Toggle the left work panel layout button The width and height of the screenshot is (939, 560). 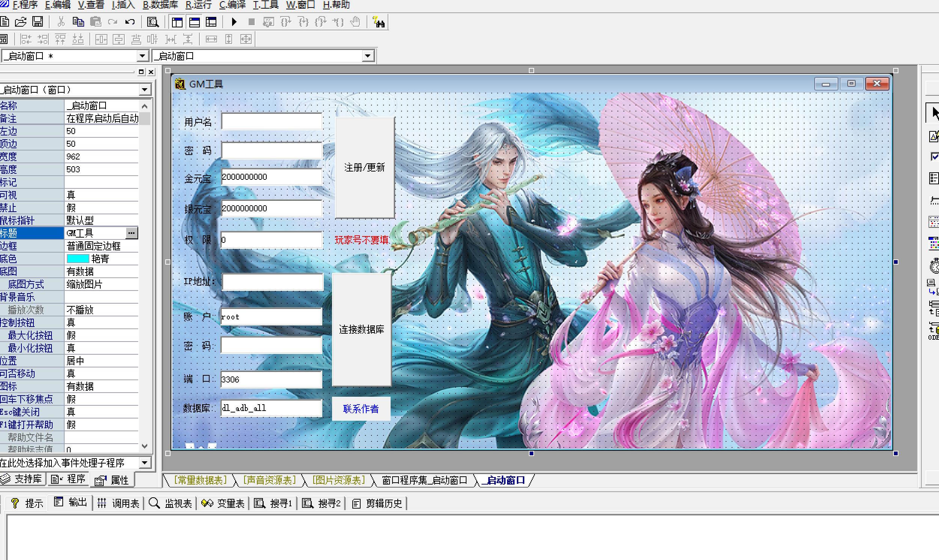177,22
